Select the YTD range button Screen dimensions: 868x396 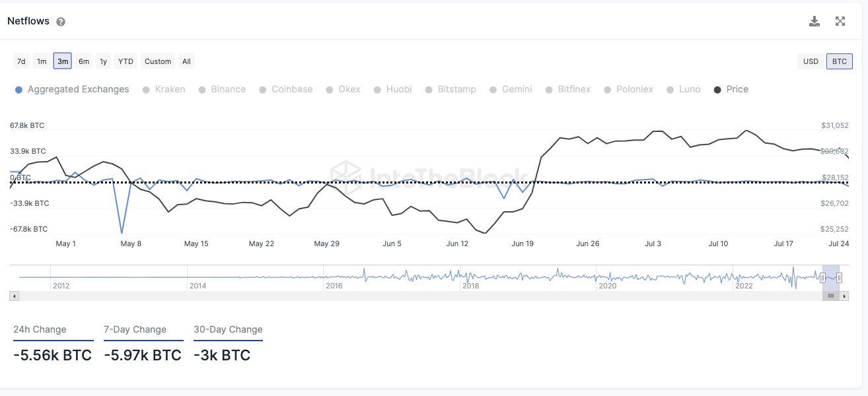click(126, 61)
